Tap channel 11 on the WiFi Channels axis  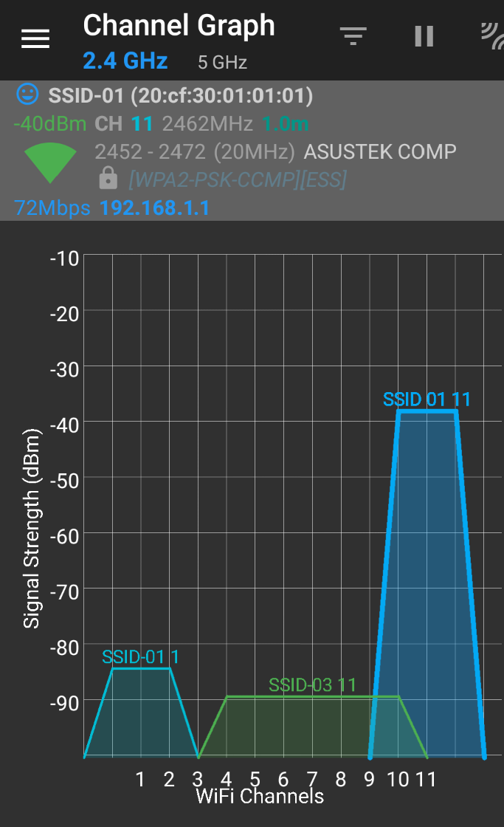point(426,779)
